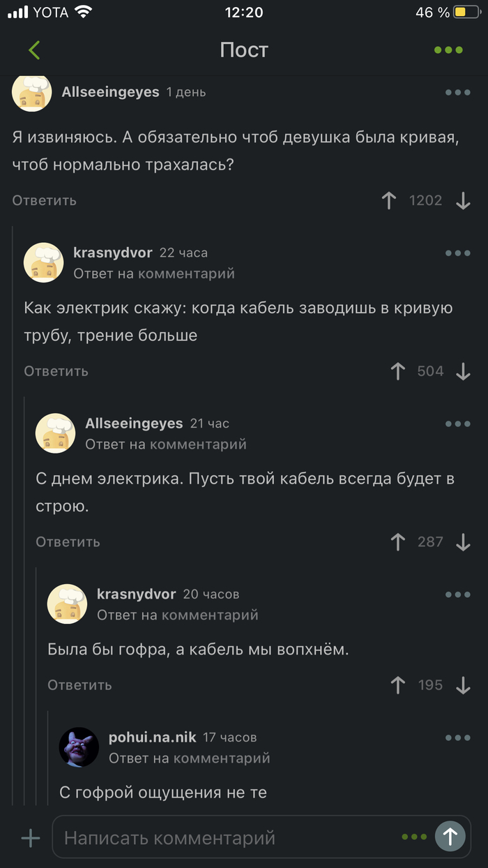Downvote the comment with 504 rating
Viewport: 488px width, 868px height.
point(463,371)
